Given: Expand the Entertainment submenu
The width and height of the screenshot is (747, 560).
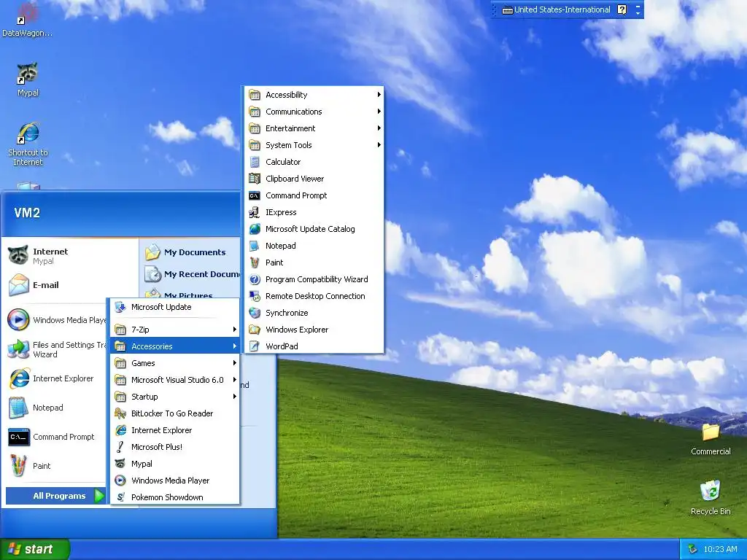Looking at the screenshot, I should pyautogui.click(x=314, y=128).
